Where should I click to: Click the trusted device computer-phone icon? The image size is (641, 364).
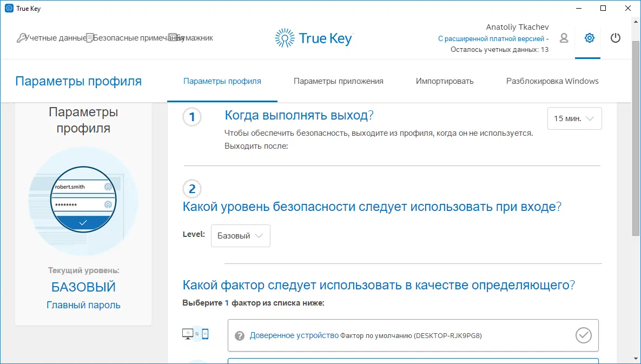(195, 334)
